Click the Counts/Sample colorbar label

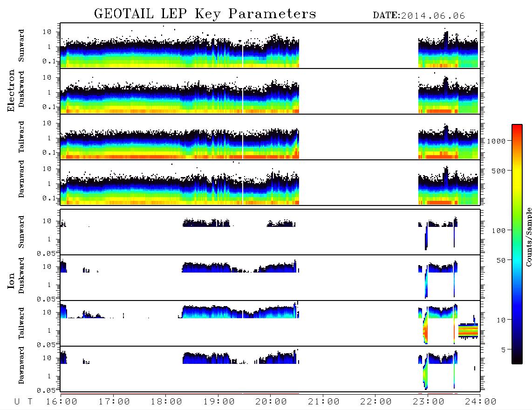tap(528, 237)
